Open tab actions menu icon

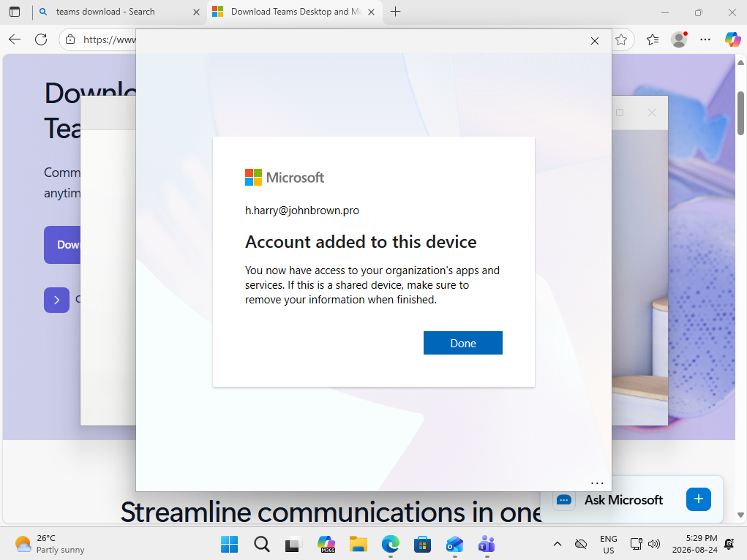coord(15,12)
